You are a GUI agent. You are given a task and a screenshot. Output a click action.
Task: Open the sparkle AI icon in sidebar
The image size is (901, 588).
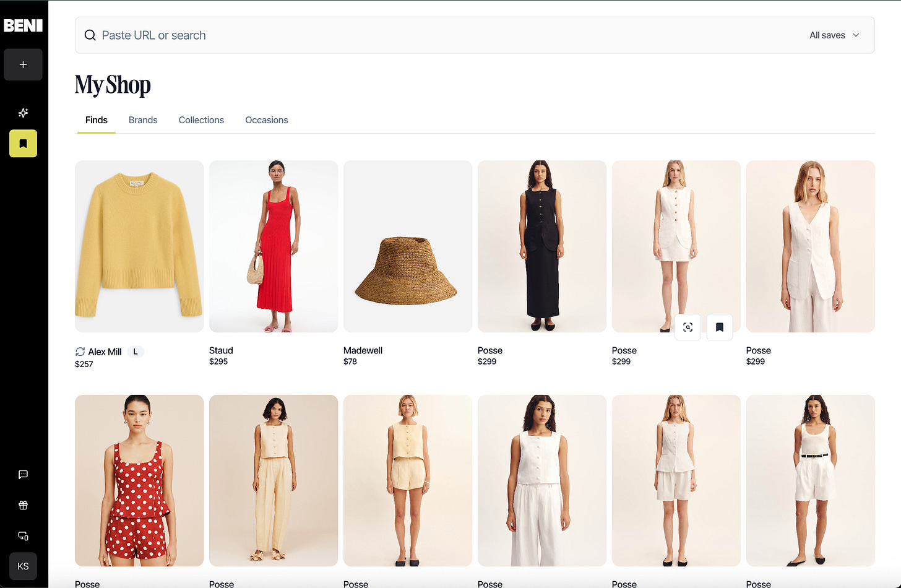point(23,113)
